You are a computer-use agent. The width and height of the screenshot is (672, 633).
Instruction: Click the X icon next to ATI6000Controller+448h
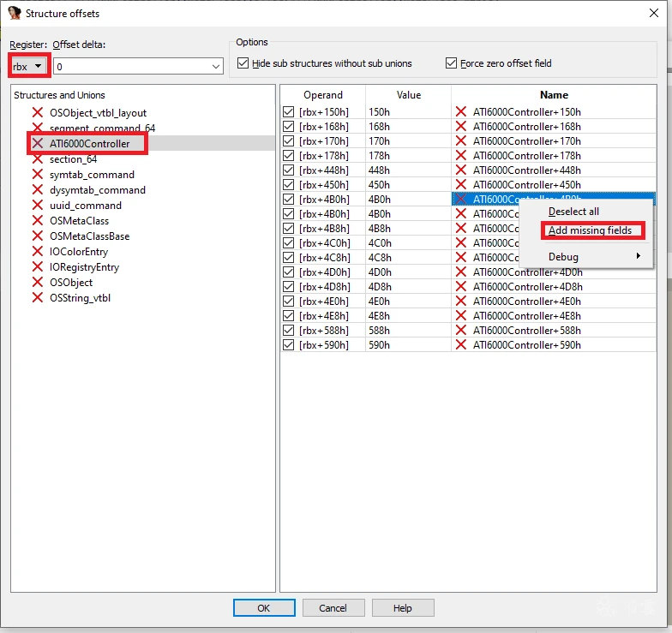tap(461, 170)
